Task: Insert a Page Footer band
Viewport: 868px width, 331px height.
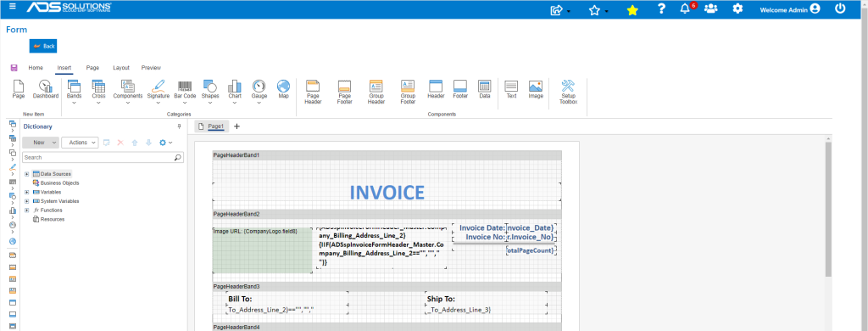Action: click(x=344, y=92)
